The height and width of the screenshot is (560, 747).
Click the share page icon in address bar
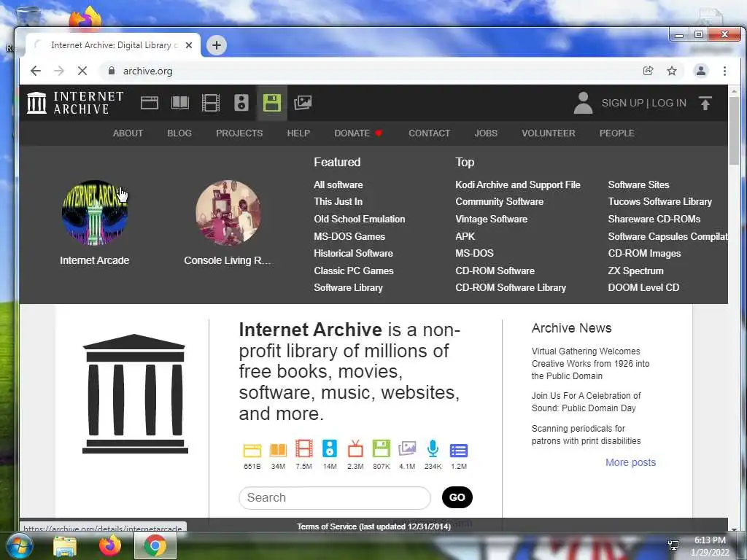pos(648,71)
